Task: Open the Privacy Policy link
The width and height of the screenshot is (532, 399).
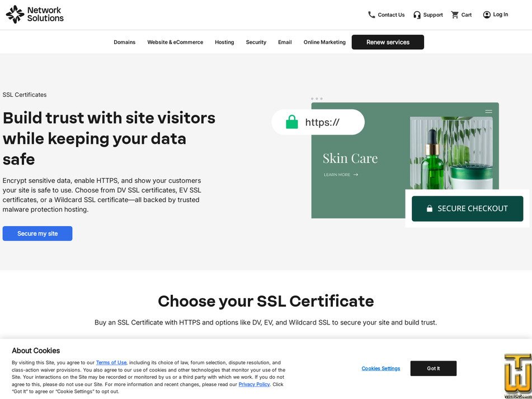Action: (254, 384)
